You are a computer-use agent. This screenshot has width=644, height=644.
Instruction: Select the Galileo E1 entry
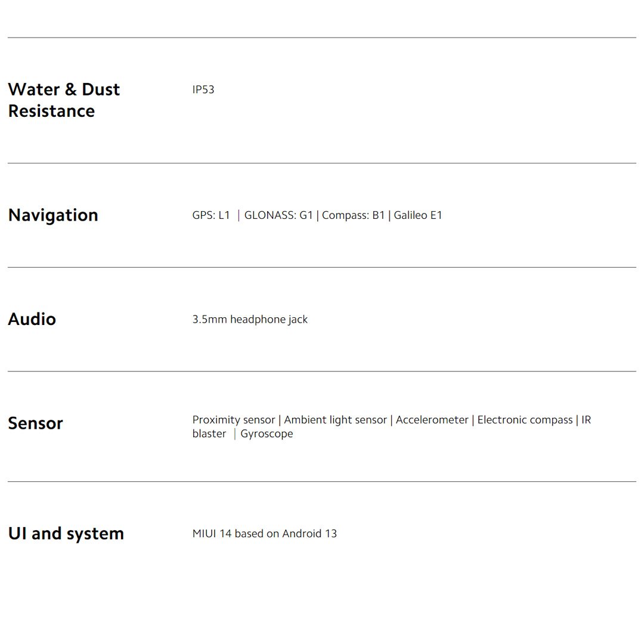418,216
